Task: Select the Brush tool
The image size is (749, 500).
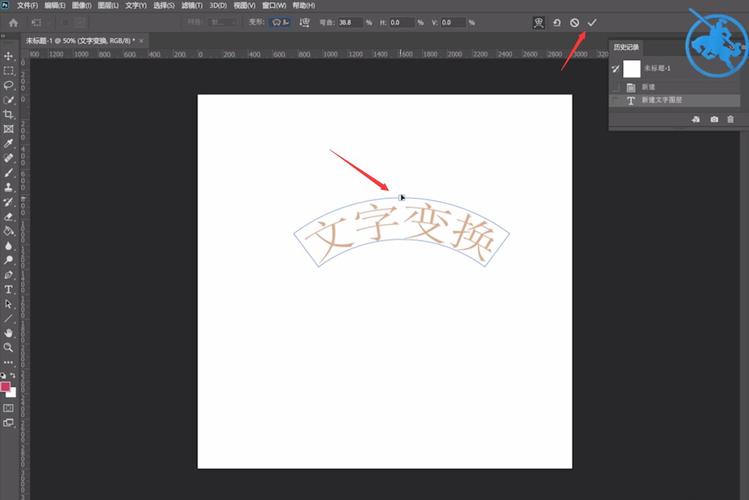Action: pyautogui.click(x=9, y=172)
